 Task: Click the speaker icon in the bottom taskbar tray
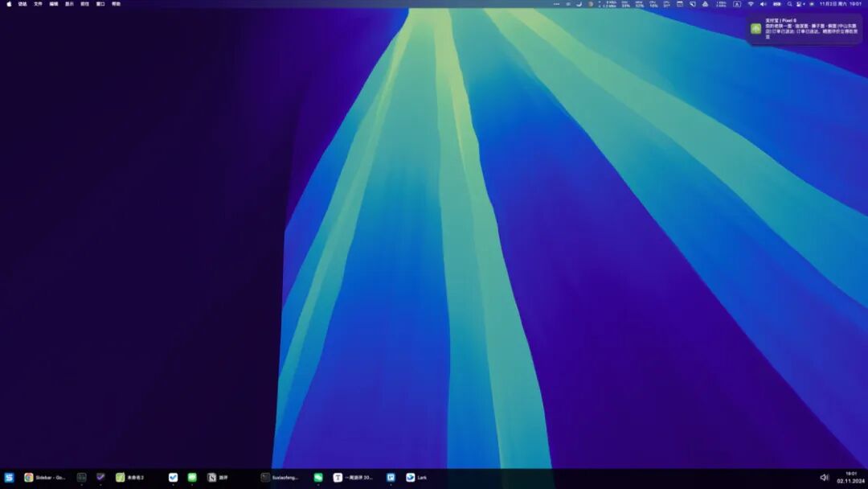click(x=825, y=478)
